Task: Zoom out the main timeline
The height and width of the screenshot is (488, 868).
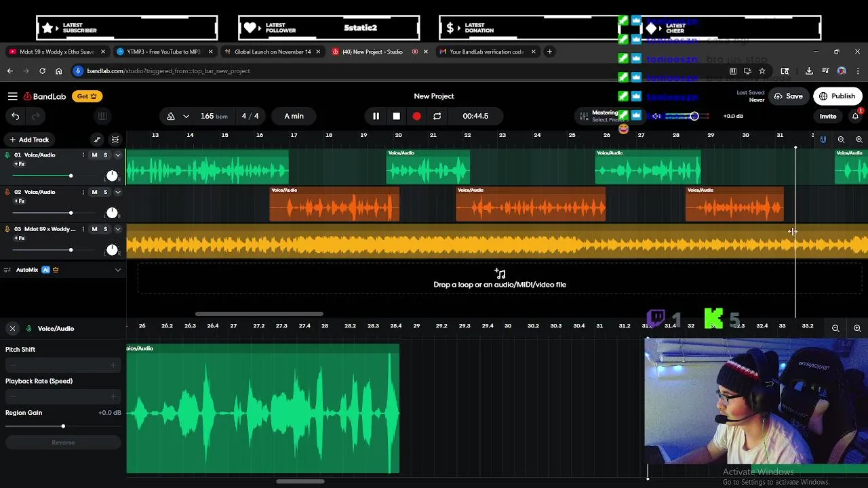Action: (841, 140)
